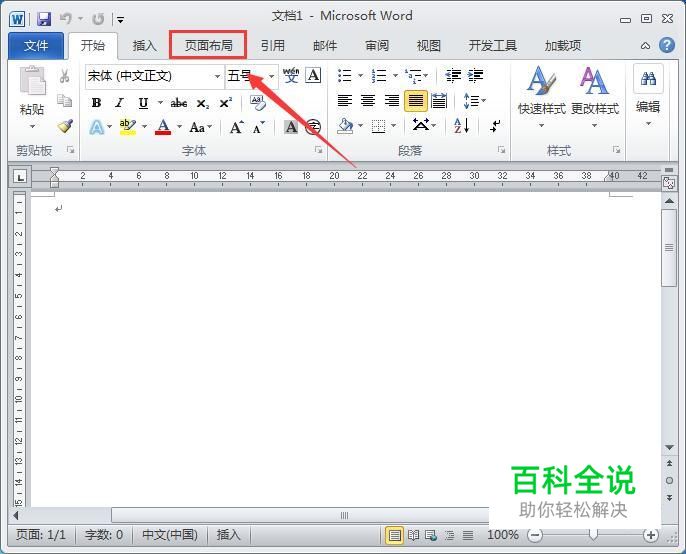Apply yellow text highlight color

point(127,127)
